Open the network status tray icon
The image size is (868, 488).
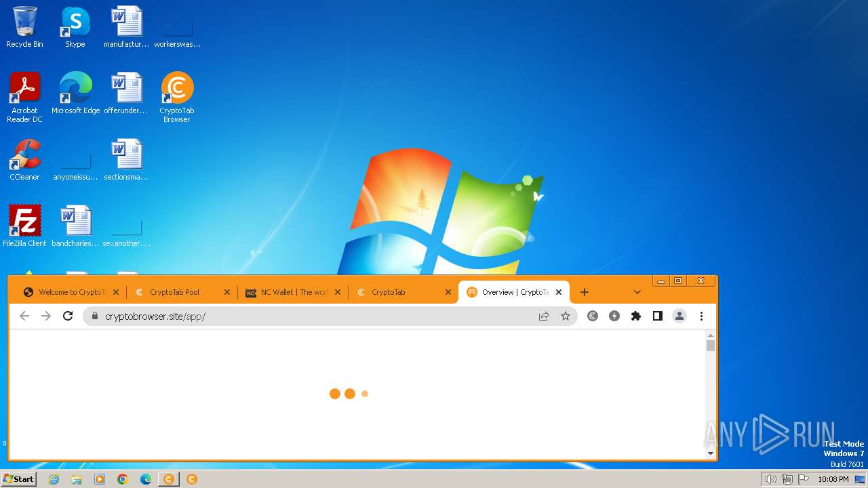(x=787, y=479)
